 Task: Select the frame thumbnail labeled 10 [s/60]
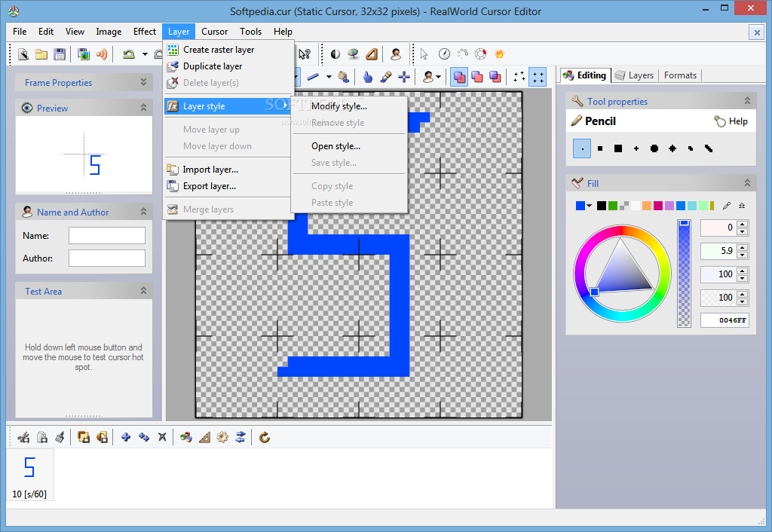[29, 475]
